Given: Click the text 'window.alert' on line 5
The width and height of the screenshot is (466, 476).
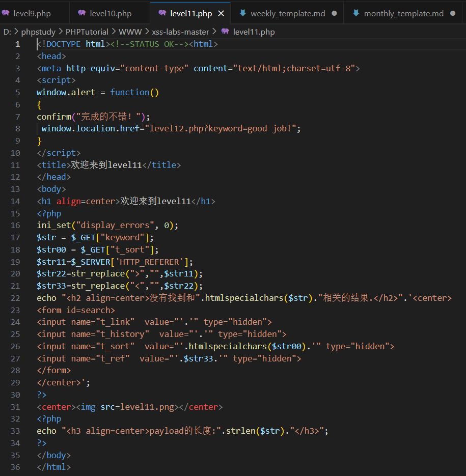Looking at the screenshot, I should click(66, 92).
